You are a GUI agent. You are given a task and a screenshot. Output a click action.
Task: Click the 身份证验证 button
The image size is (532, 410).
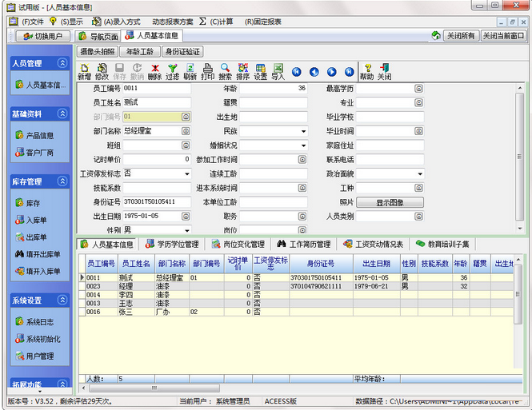[x=182, y=51]
